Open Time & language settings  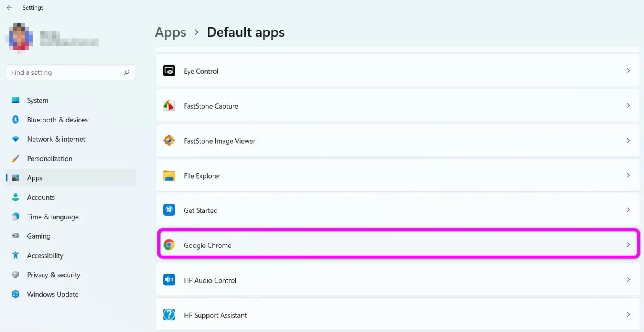point(71,217)
